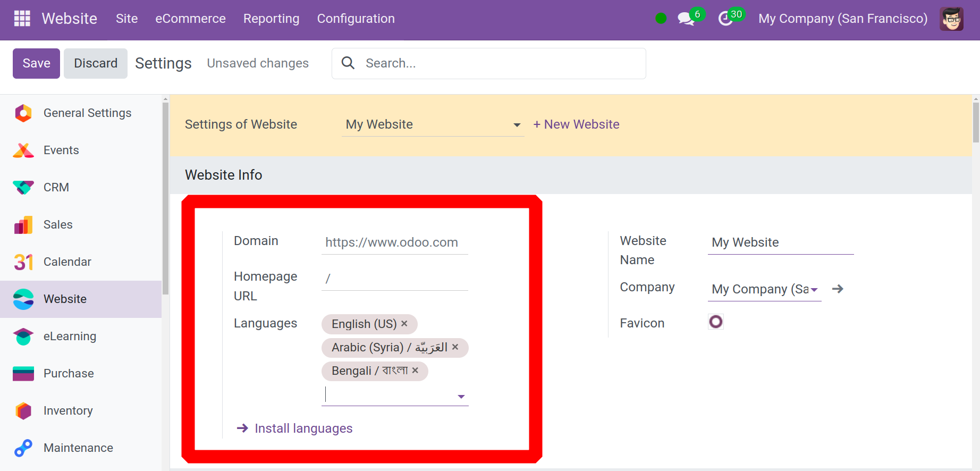
Task: Open the Company dropdown field
Action: click(x=764, y=289)
